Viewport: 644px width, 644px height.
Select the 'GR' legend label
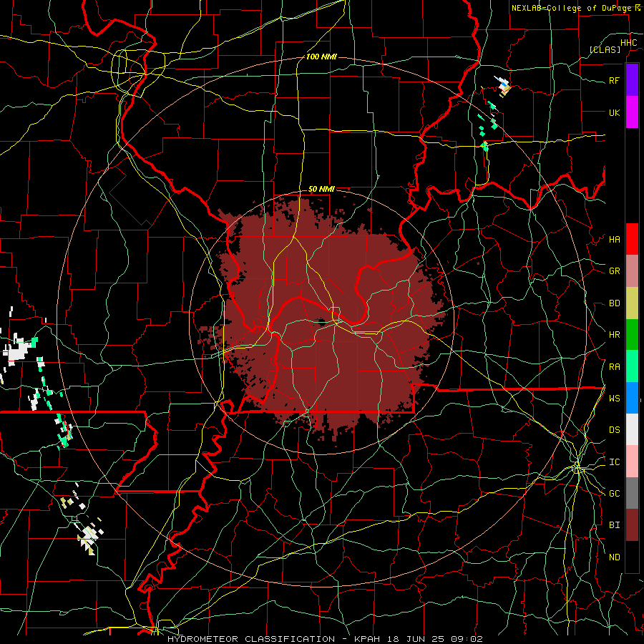tap(614, 271)
